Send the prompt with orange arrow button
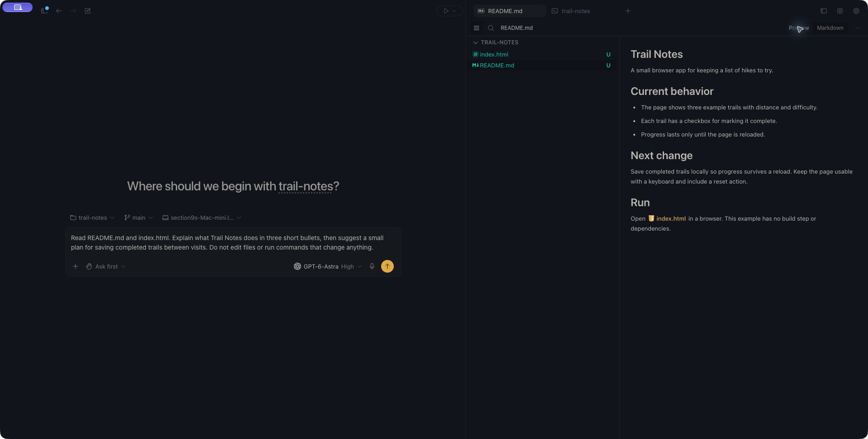The image size is (868, 439). tap(387, 266)
